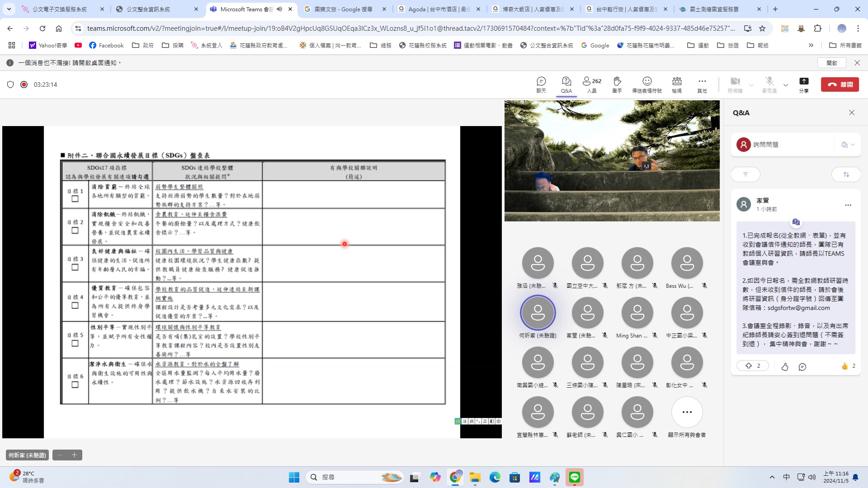Image resolution: width=868 pixels, height=488 pixels.
Task: Open the send reactions emoji menu
Action: coord(646,84)
